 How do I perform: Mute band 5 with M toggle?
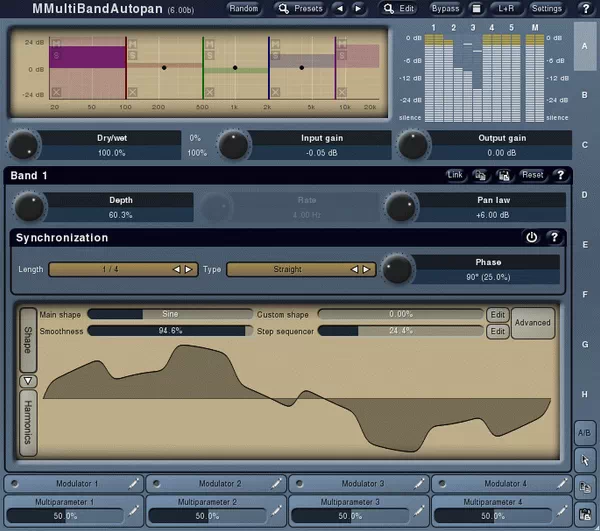click(342, 43)
